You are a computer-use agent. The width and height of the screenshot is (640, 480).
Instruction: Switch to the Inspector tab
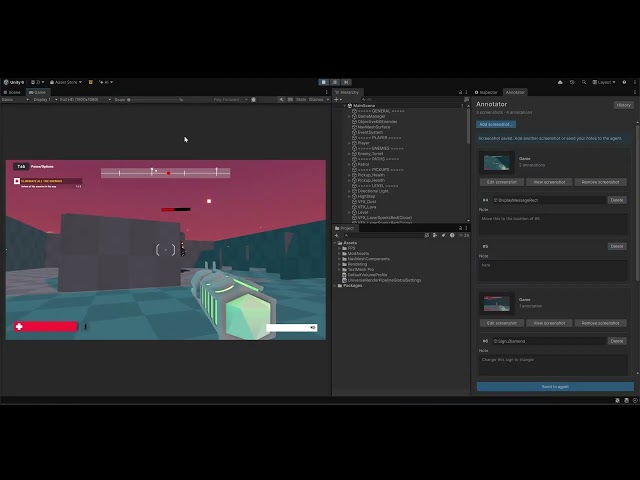[486, 92]
